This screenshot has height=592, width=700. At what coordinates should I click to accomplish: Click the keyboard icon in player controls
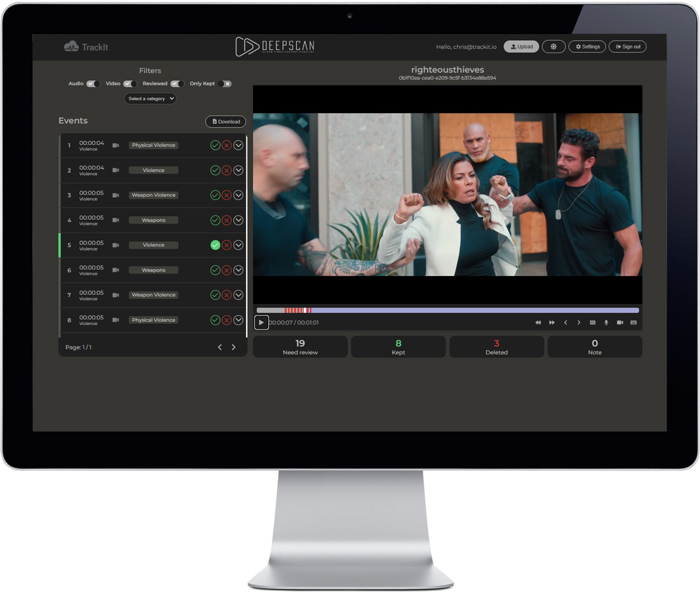[634, 323]
